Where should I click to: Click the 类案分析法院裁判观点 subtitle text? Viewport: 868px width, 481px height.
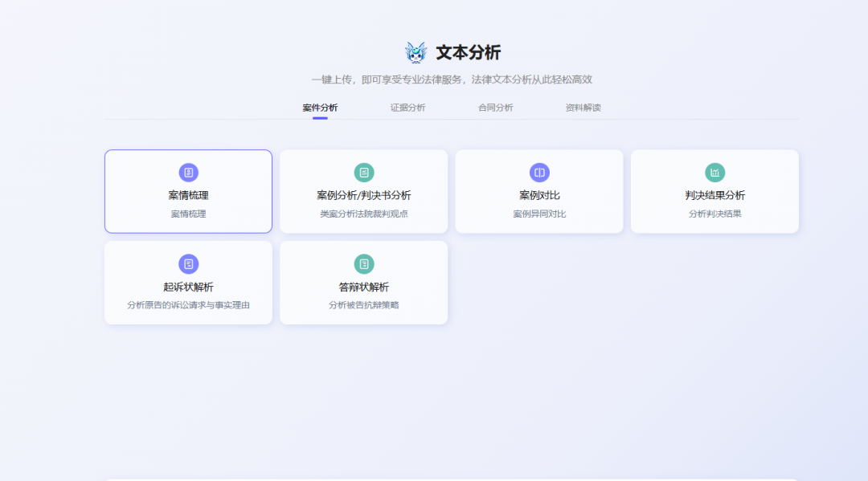click(x=363, y=214)
